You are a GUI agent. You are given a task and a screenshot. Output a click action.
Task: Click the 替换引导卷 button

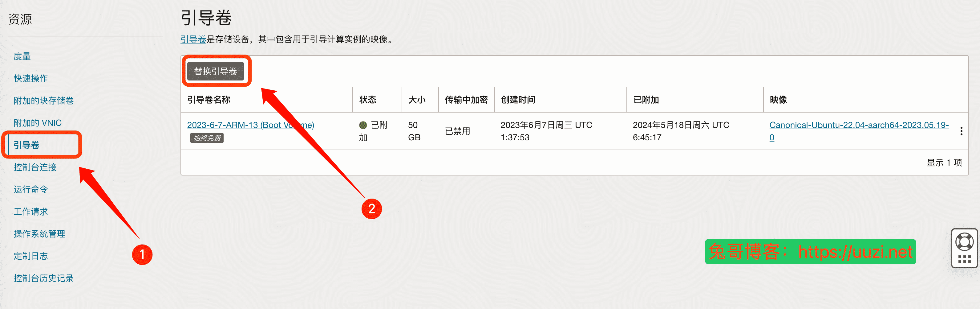point(215,71)
